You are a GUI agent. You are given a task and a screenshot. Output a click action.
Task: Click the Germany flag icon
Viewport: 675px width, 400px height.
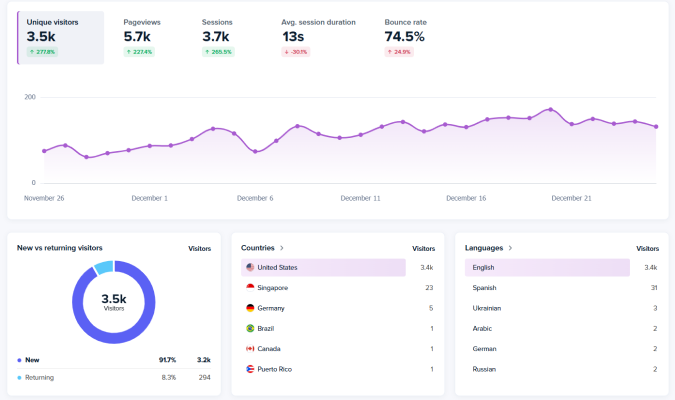point(250,308)
